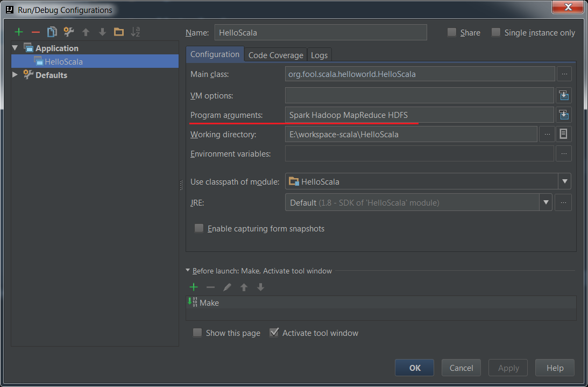Open the classpath module dropdown
The width and height of the screenshot is (588, 387).
coord(564,181)
